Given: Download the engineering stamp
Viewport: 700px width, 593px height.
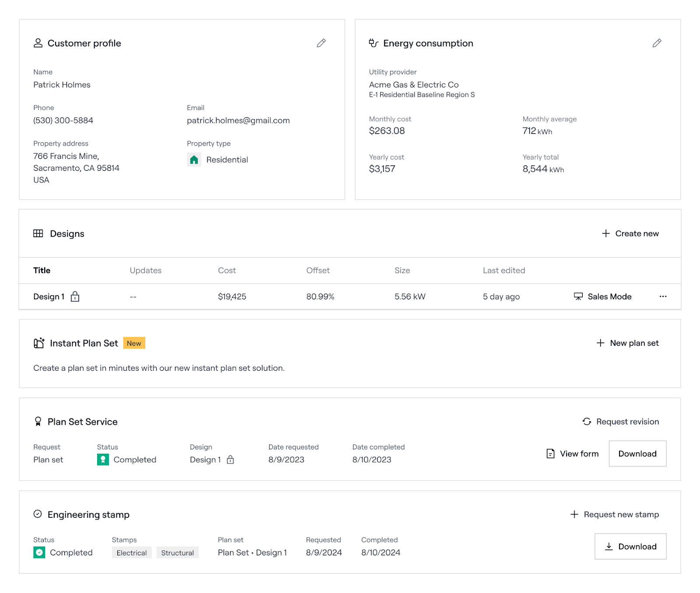Looking at the screenshot, I should [630, 547].
